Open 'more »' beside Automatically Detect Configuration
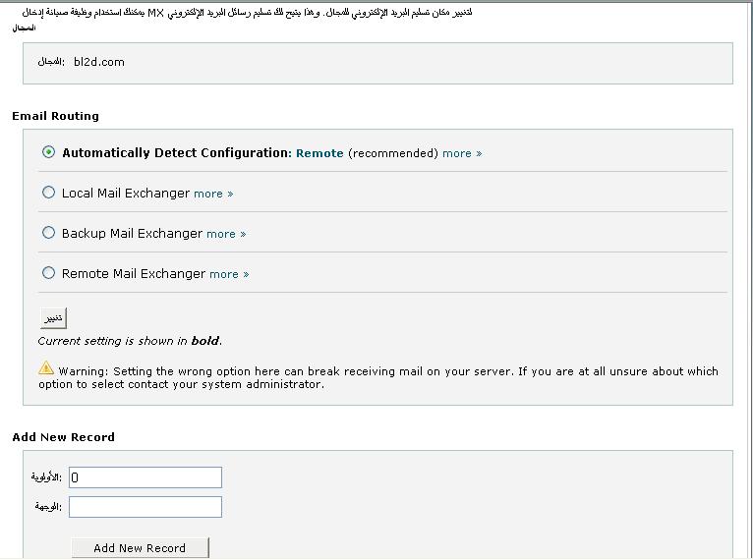This screenshot has height=560, width=753. click(462, 153)
